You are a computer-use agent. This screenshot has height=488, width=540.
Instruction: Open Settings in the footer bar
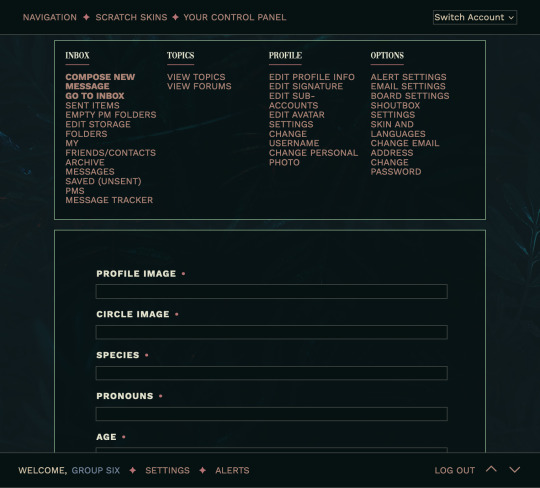[167, 470]
